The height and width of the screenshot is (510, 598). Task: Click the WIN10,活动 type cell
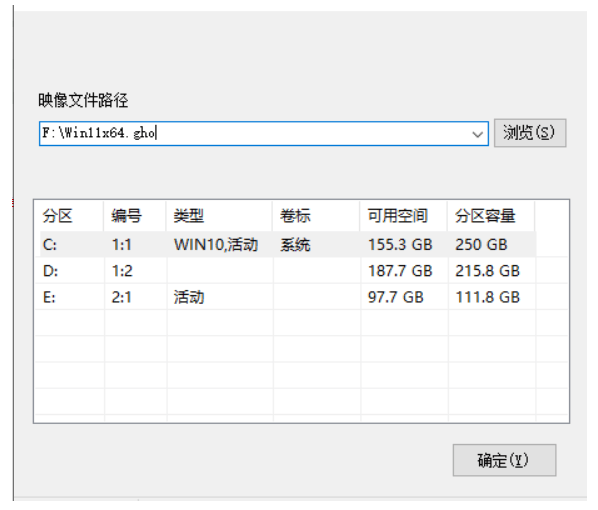coord(216,245)
